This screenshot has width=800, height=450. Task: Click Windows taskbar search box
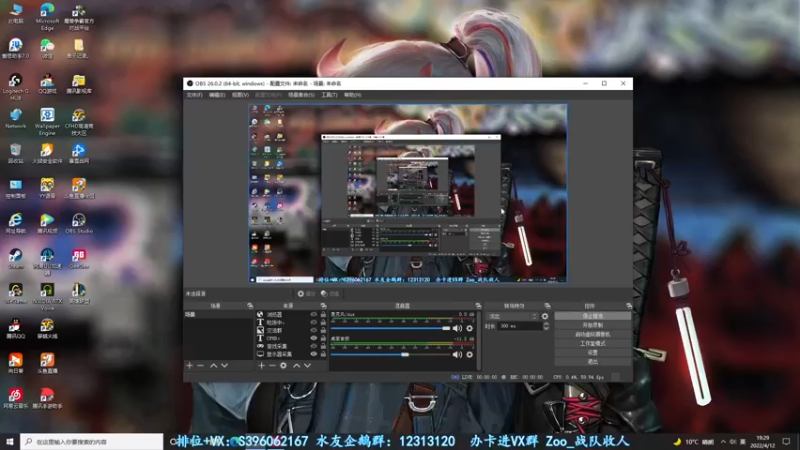tap(92, 442)
